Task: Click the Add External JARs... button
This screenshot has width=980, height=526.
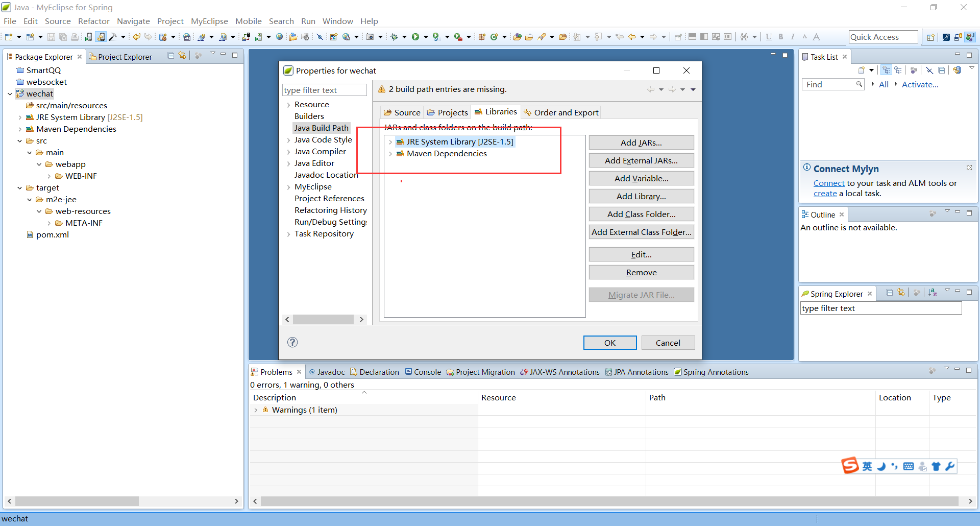Action: click(x=641, y=160)
